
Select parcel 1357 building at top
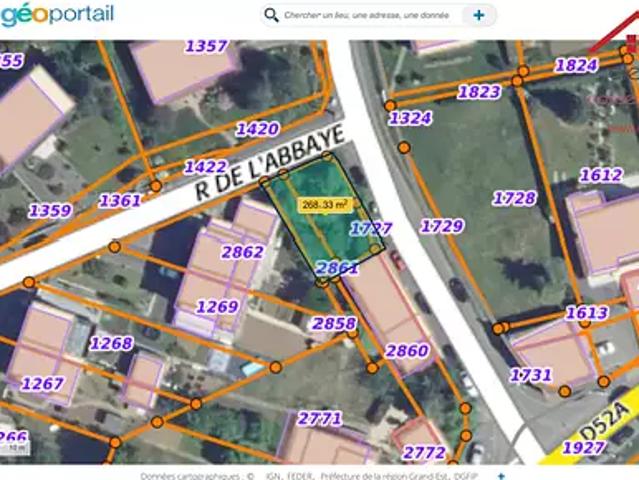click(206, 46)
